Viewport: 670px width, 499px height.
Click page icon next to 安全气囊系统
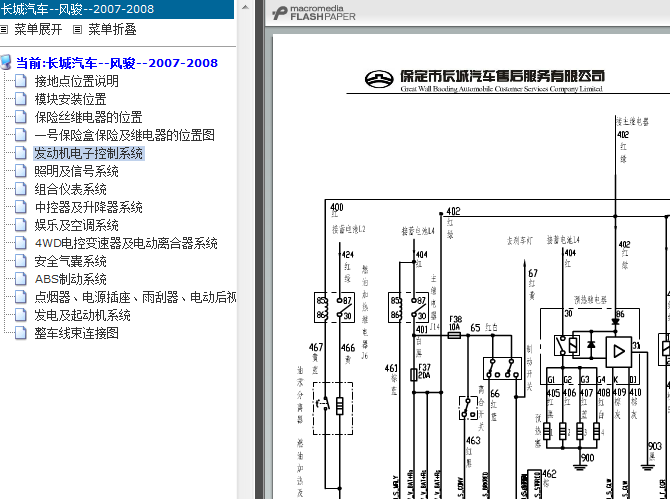coord(21,260)
